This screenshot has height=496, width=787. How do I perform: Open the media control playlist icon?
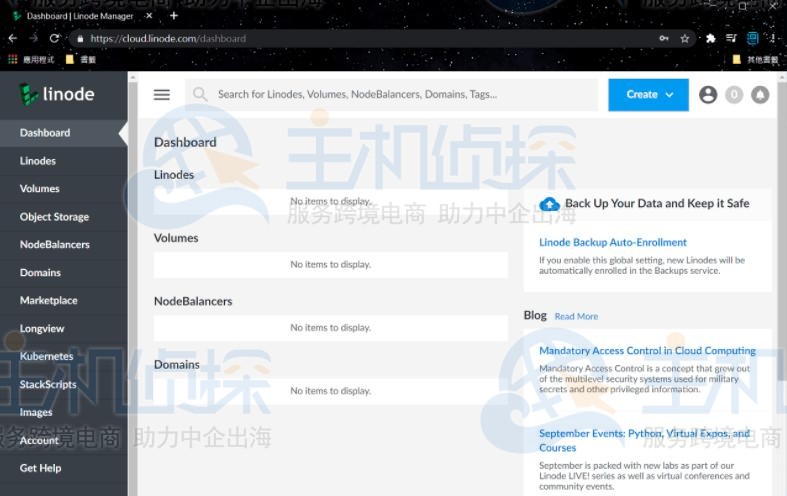coord(731,38)
